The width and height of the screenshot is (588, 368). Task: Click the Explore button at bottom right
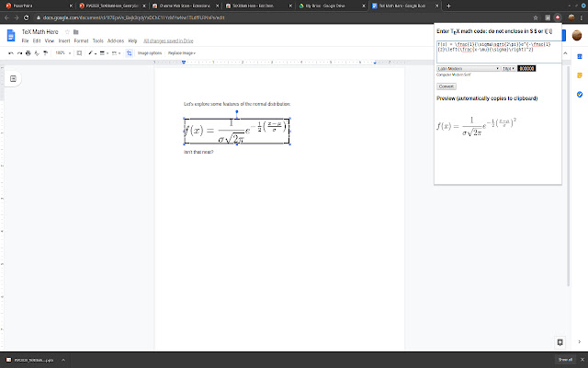tap(560, 342)
